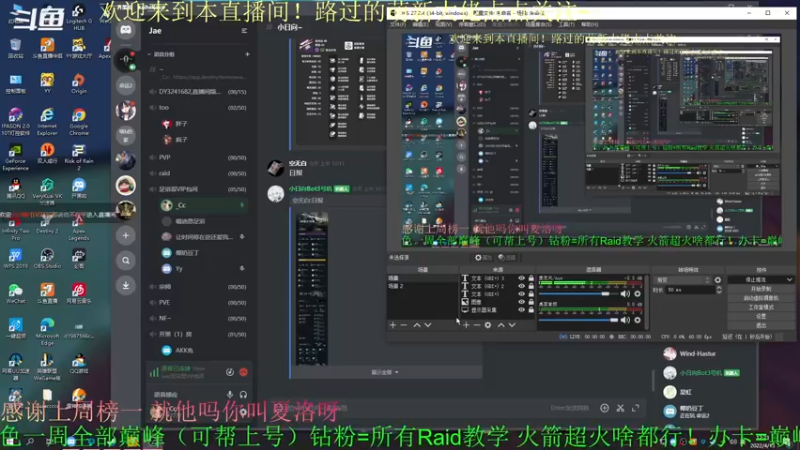Open WeChat desktop shortcut
The width and height of the screenshot is (800, 450).
pyautogui.click(x=15, y=294)
